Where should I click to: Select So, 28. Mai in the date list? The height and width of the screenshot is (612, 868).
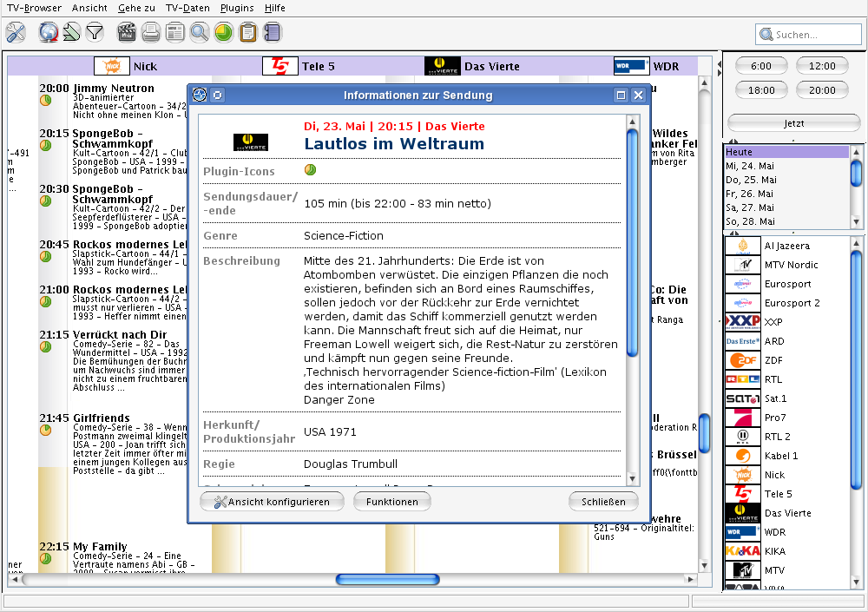click(x=786, y=221)
